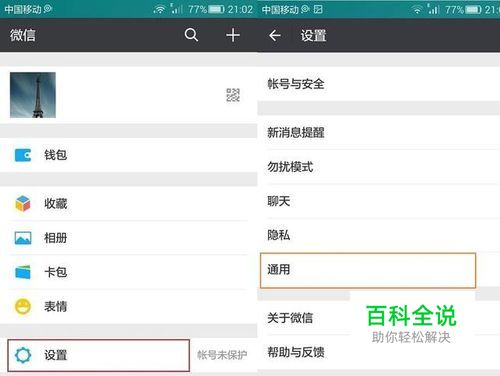The image size is (500, 376).
Task: Open 勿扰模式 do-not-disturb settings
Action: pyautogui.click(x=379, y=167)
